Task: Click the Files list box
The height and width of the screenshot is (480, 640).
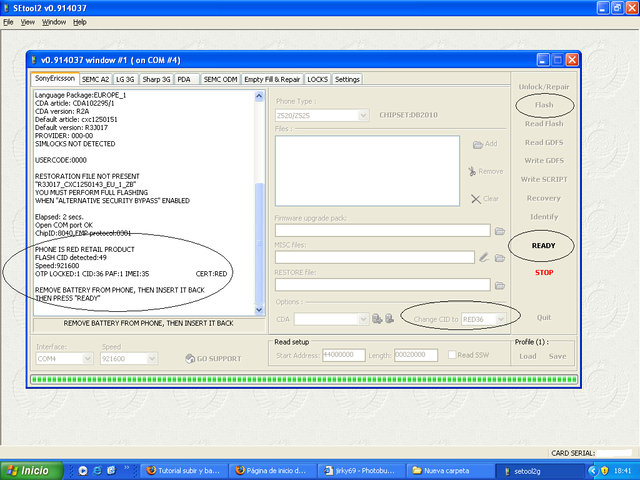Action: click(367, 171)
